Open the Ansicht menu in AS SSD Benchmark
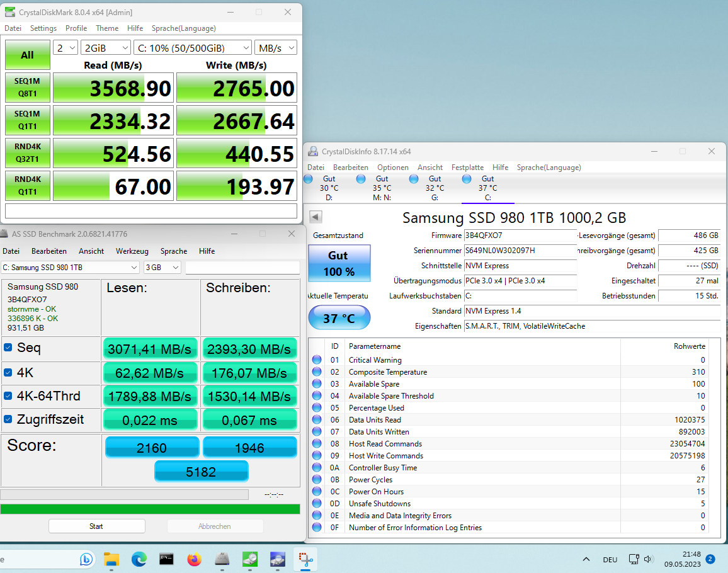 [91, 251]
